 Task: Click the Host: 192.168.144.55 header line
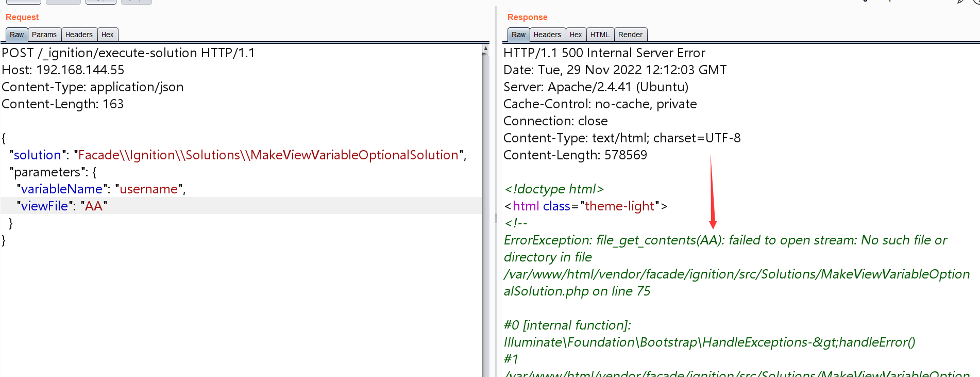coord(63,70)
